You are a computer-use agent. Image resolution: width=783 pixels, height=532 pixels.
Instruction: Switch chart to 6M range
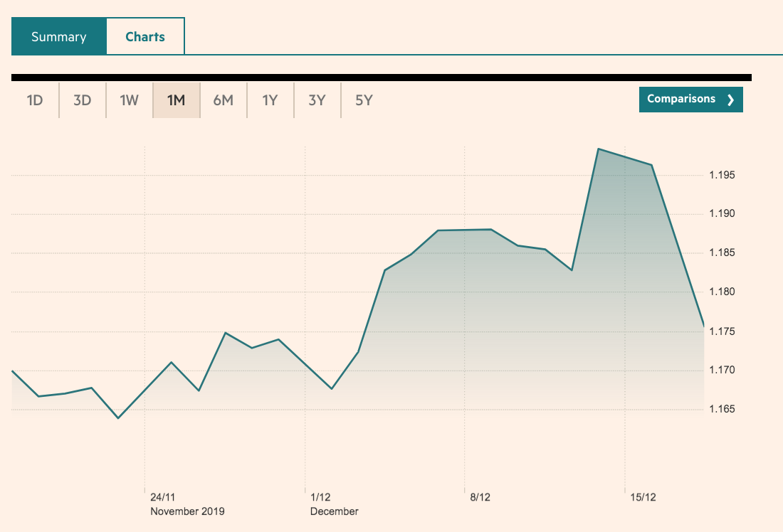(223, 100)
